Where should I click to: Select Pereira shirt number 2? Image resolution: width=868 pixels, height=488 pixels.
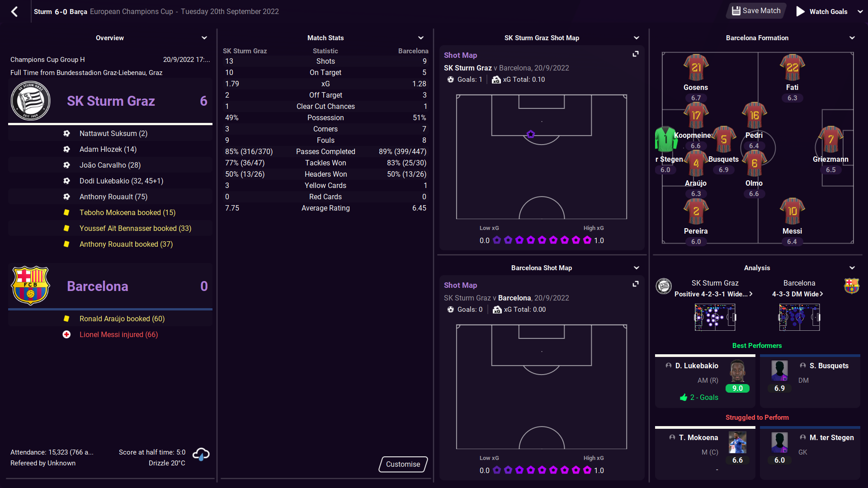[696, 211]
